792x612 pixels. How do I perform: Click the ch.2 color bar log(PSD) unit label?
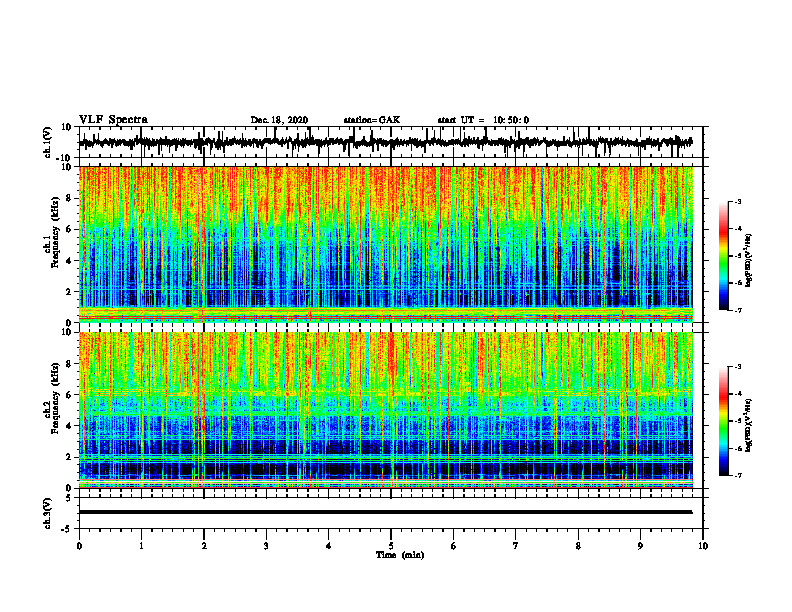click(750, 425)
